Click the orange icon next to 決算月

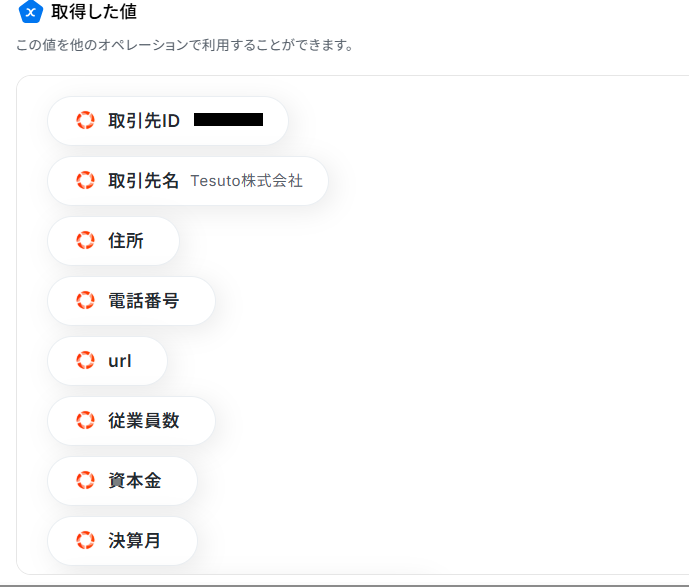coord(86,541)
